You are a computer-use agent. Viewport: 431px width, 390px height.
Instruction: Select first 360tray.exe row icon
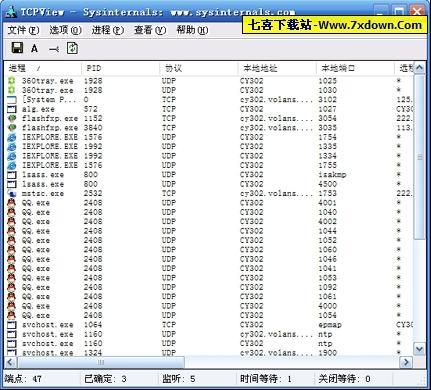(x=12, y=81)
